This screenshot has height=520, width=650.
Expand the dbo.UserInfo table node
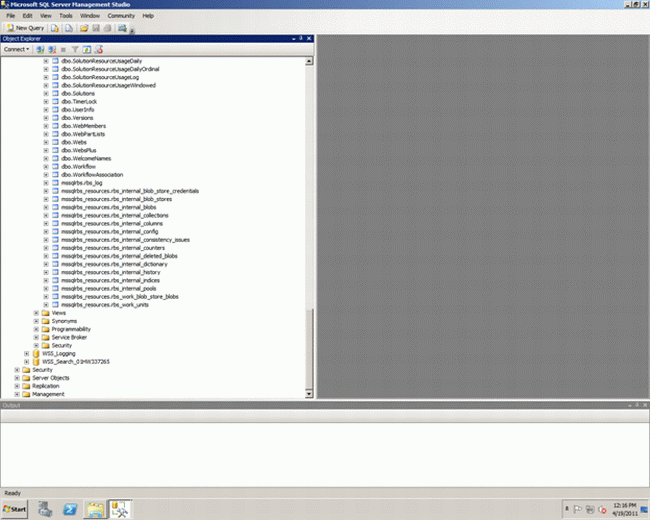click(x=46, y=110)
